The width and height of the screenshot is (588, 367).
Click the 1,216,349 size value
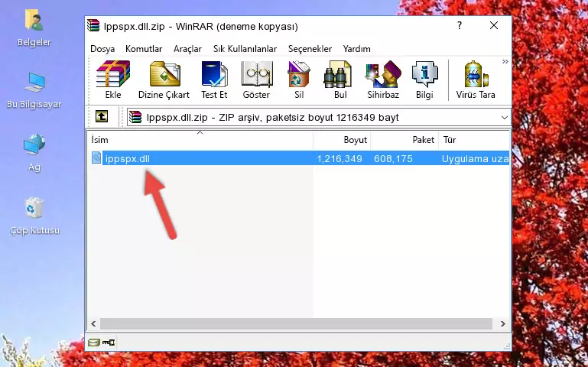(x=339, y=158)
